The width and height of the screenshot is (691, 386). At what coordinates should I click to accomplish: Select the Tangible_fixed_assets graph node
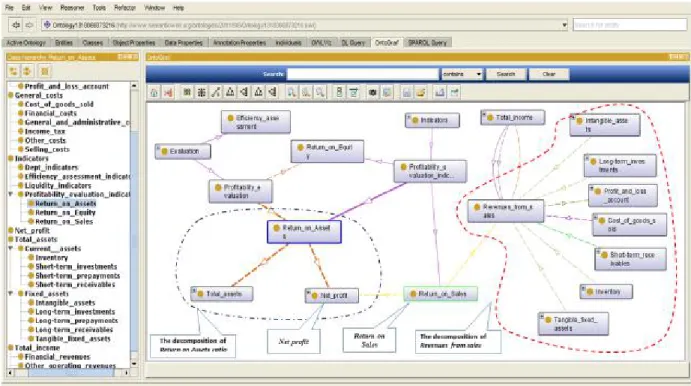click(x=573, y=324)
